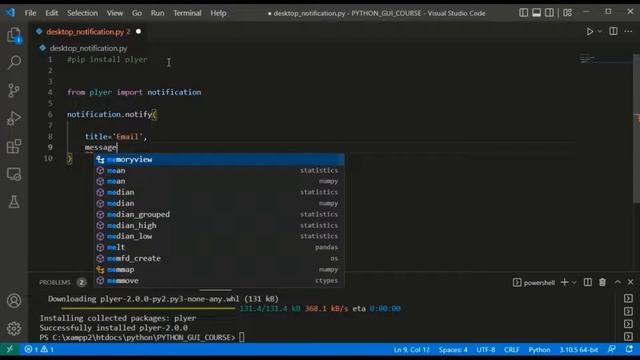
Task: Run the Python file with play icon
Action: tap(589, 31)
